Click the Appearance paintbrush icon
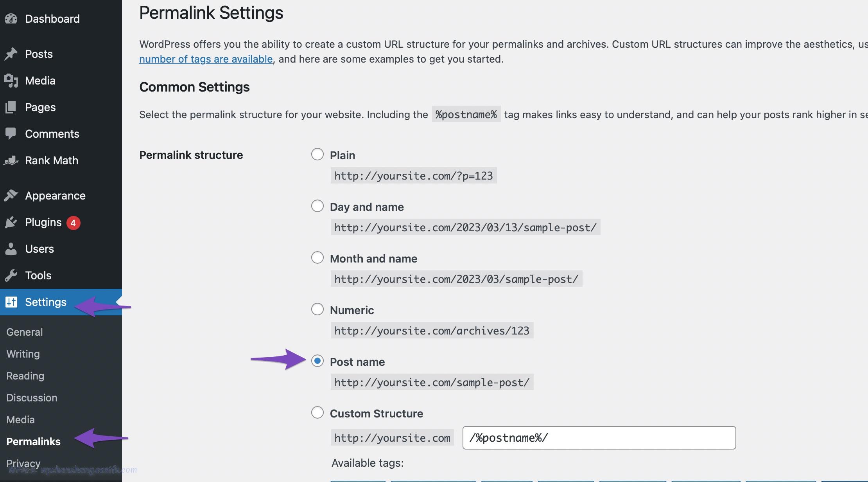The height and width of the screenshot is (482, 868). 11,196
